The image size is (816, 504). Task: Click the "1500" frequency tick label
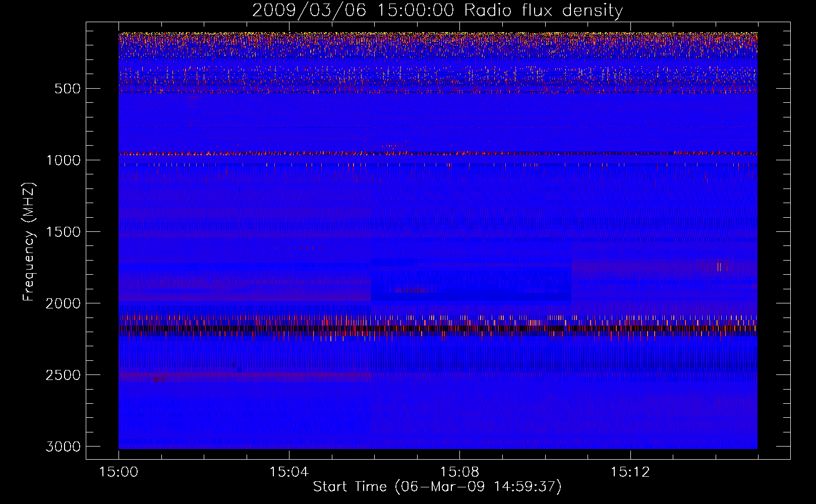point(63,232)
